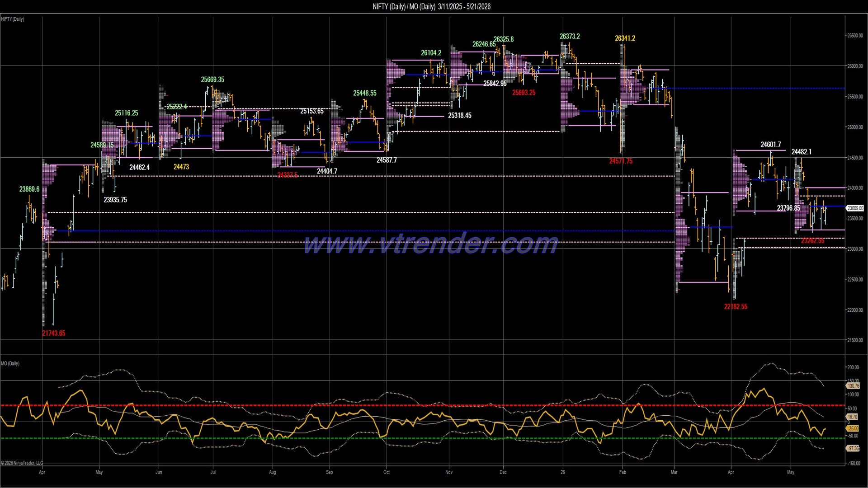Select the 100.00 MO axis label
The width and height of the screenshot is (868, 488).
tap(853, 394)
